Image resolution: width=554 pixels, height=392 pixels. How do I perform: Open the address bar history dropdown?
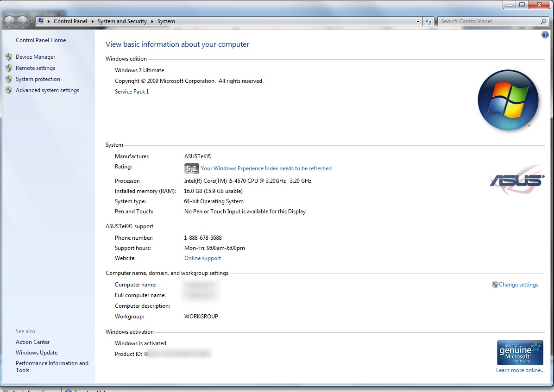[x=418, y=22]
